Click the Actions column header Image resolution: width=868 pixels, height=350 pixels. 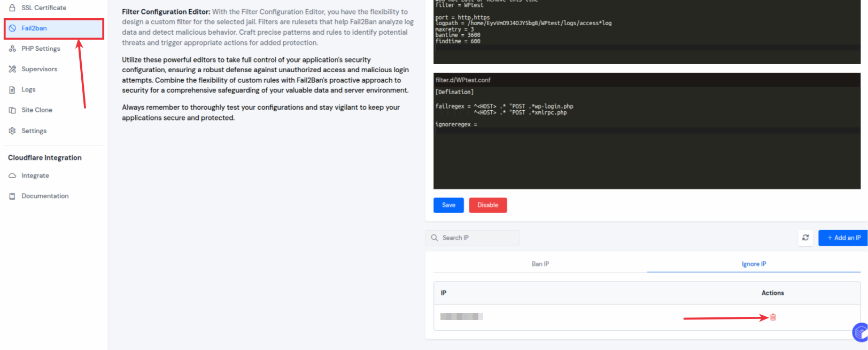[x=773, y=293]
